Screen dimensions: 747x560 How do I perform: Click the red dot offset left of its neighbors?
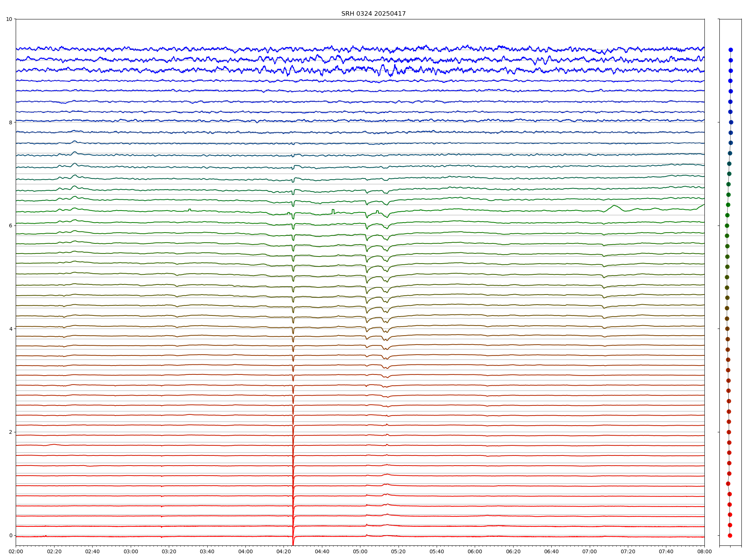(728, 483)
